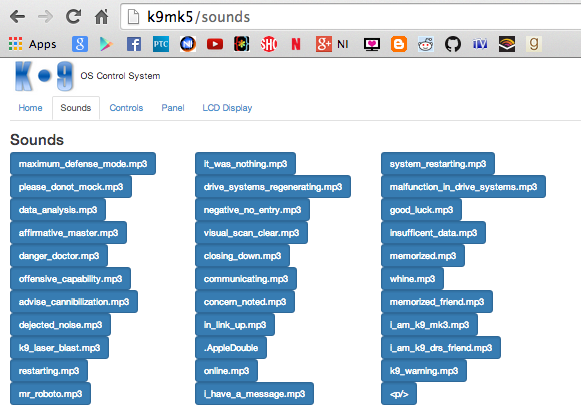Click the browser forward arrow
Image resolution: width=581 pixels, height=416 pixels.
pyautogui.click(x=45, y=17)
